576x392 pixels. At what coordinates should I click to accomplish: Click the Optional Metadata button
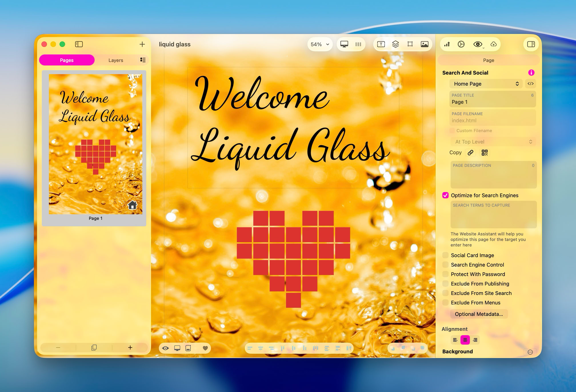point(479,314)
